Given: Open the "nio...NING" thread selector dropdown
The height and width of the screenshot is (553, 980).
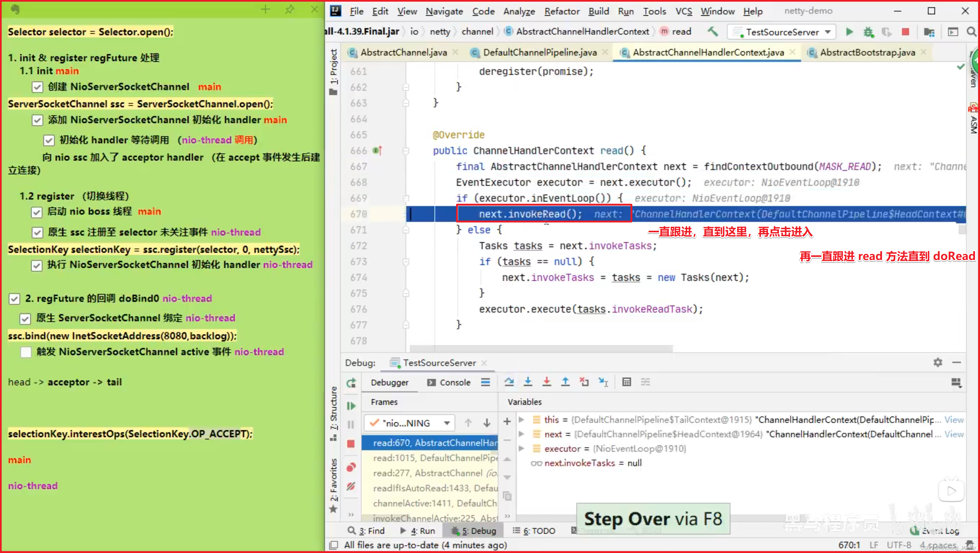Looking at the screenshot, I should (x=409, y=423).
